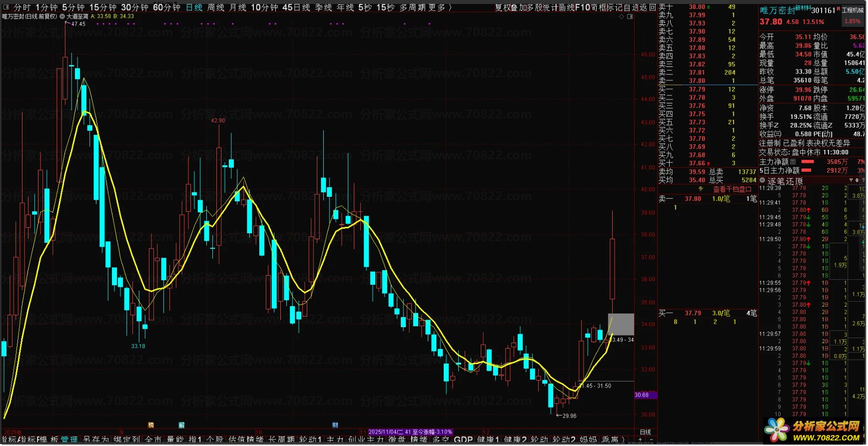Toggle 复权 price adjustment in the toolbar
This screenshot has height=446, width=868.
pos(502,7)
